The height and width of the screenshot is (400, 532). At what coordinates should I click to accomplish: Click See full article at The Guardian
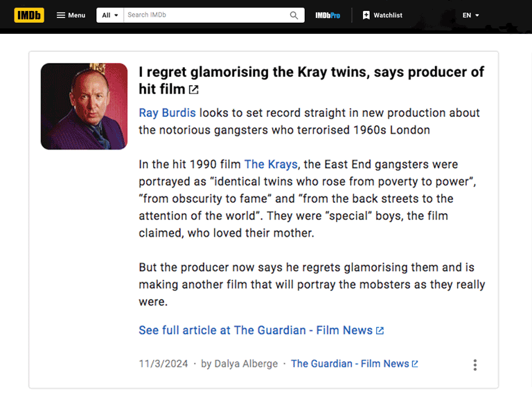(x=256, y=330)
